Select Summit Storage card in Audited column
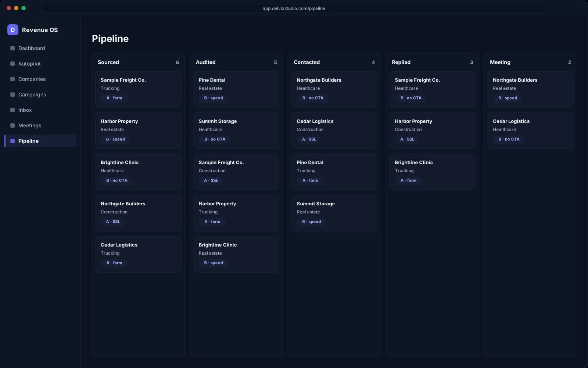 click(236, 131)
